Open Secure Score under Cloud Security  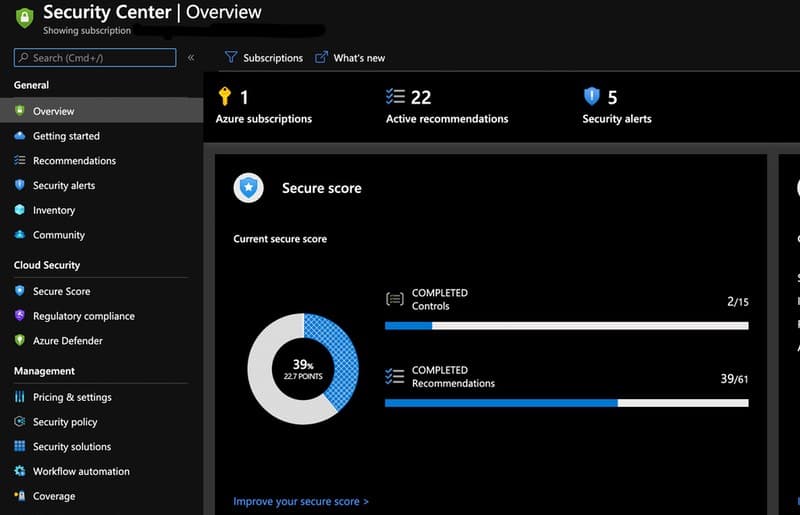[x=61, y=291]
